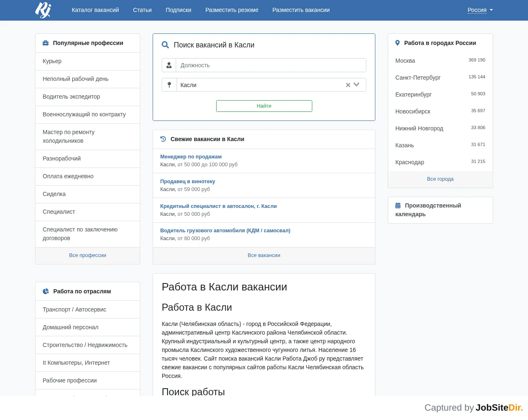Select the Курьер profession
This screenshot has height=420, width=528.
tap(87, 61)
